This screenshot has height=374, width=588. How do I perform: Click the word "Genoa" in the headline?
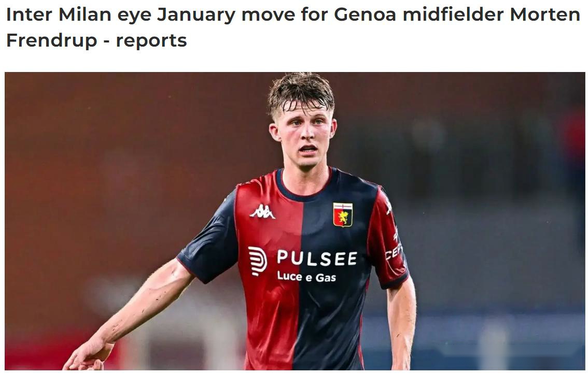pyautogui.click(x=365, y=15)
